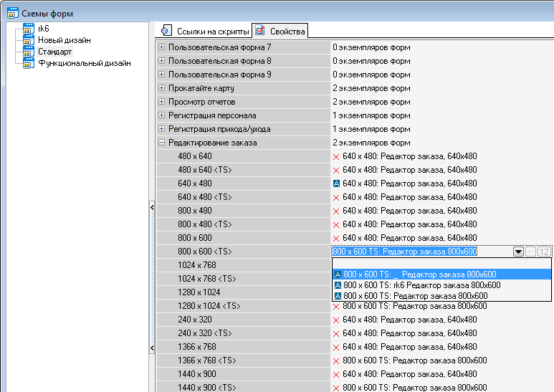Expand the Прокатайте карту group
Viewport: 554px width, 392px height.
[x=161, y=88]
